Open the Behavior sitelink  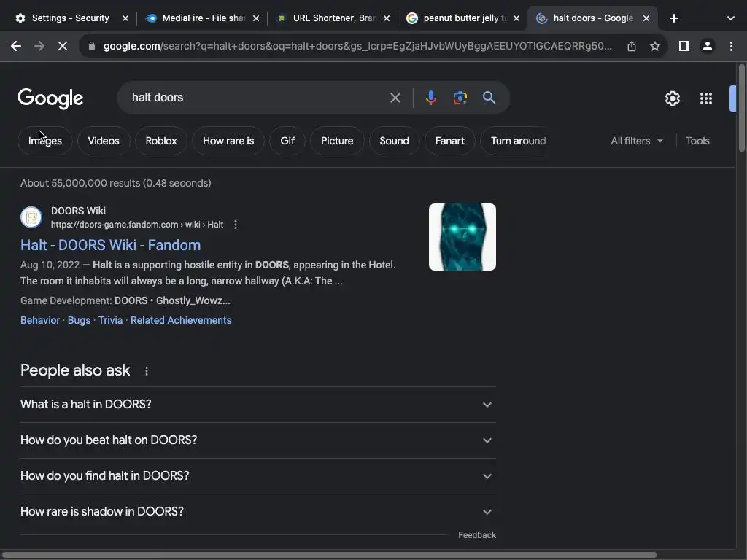[40, 321]
